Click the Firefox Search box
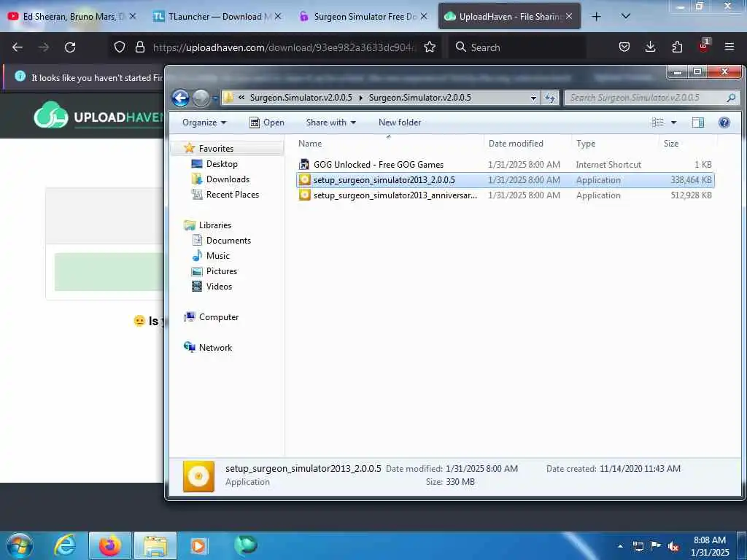Image resolution: width=747 pixels, height=560 pixels. point(517,47)
